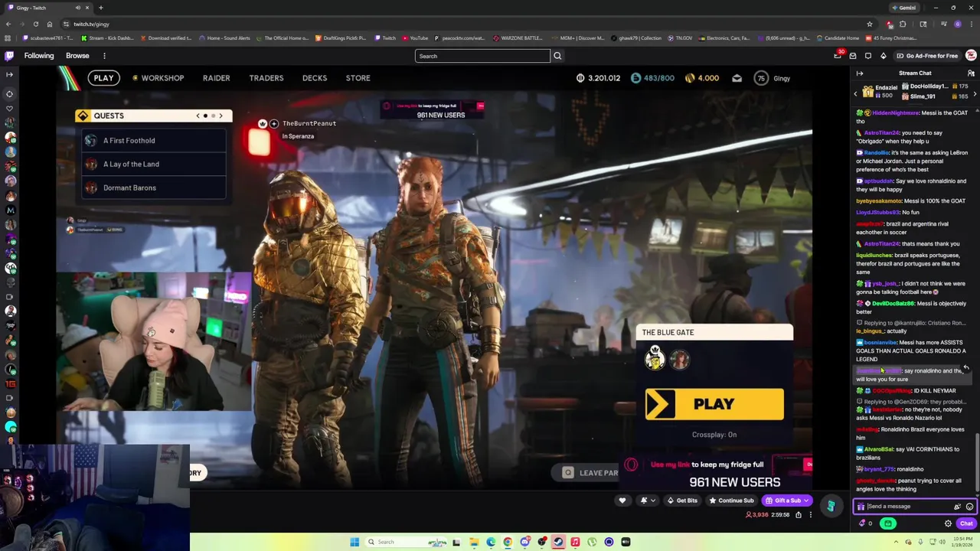Screen dimensions: 980x551
Task: Click Stream Chat header title
Action: [x=915, y=73]
